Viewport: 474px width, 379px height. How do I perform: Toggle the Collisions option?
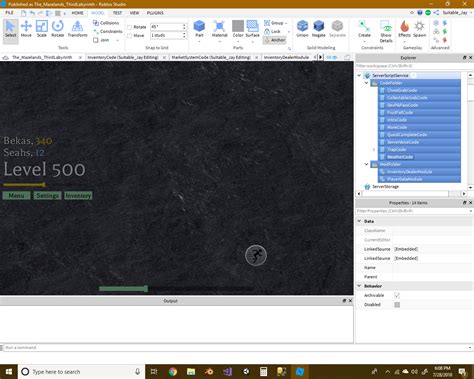pyautogui.click(x=106, y=23)
